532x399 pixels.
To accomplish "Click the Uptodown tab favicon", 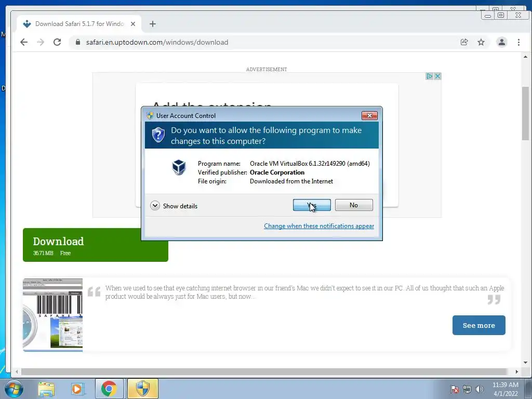I will click(x=27, y=24).
